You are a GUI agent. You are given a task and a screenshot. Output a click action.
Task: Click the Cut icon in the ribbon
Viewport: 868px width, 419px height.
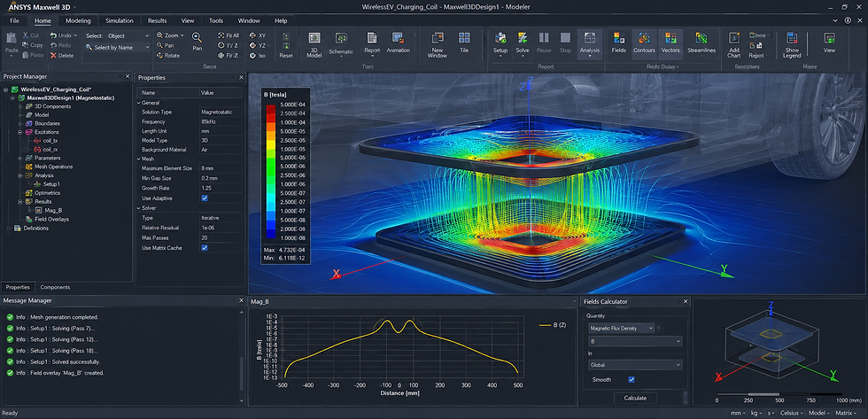point(26,35)
